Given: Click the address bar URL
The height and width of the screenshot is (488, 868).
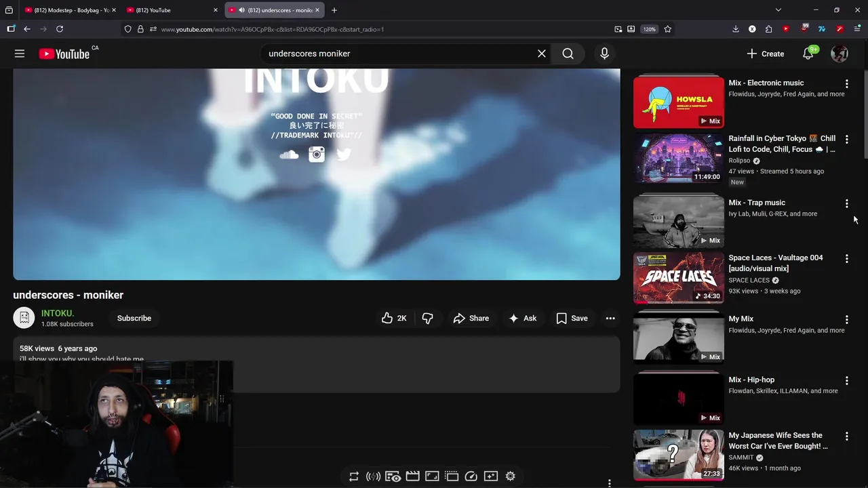Looking at the screenshot, I should coord(273,29).
